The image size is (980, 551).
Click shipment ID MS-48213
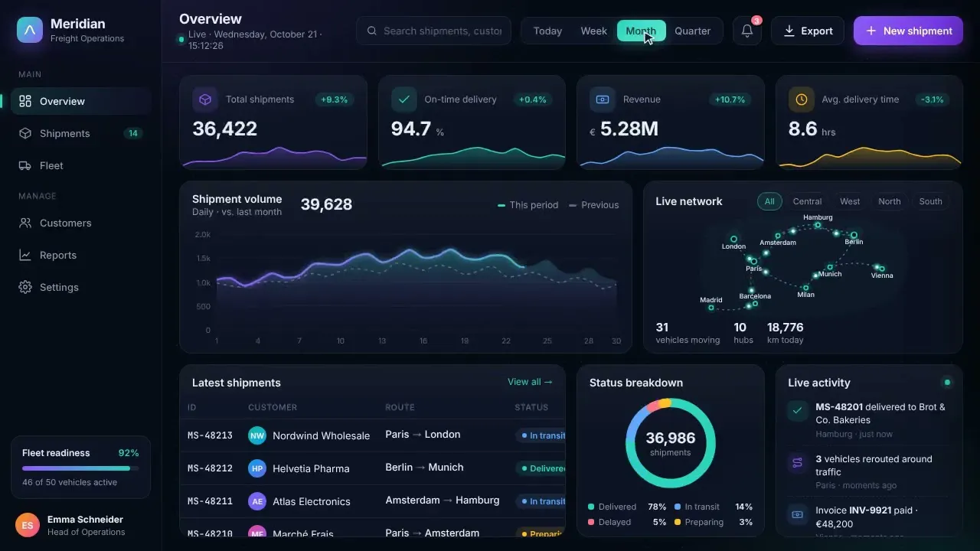tap(210, 435)
